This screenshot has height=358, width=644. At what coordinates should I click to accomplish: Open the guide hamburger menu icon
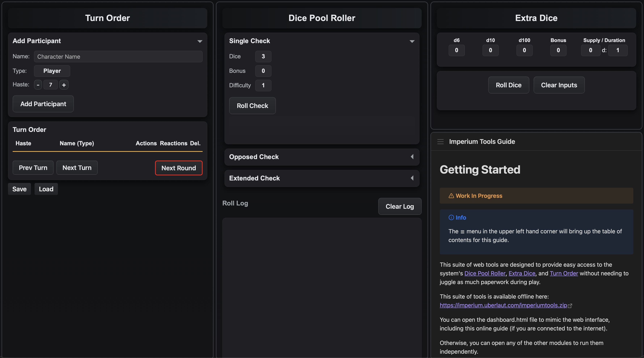pos(440,142)
